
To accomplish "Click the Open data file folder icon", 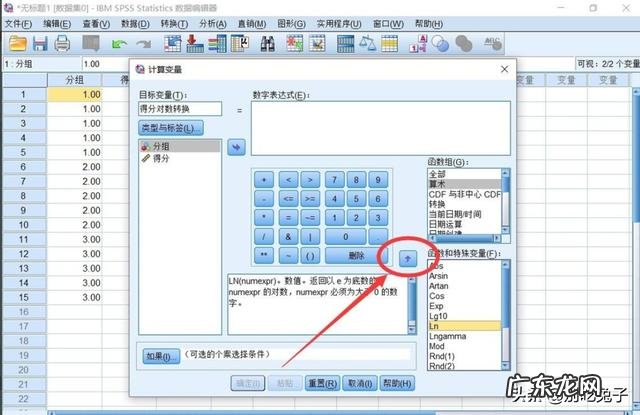I will point(18,44).
